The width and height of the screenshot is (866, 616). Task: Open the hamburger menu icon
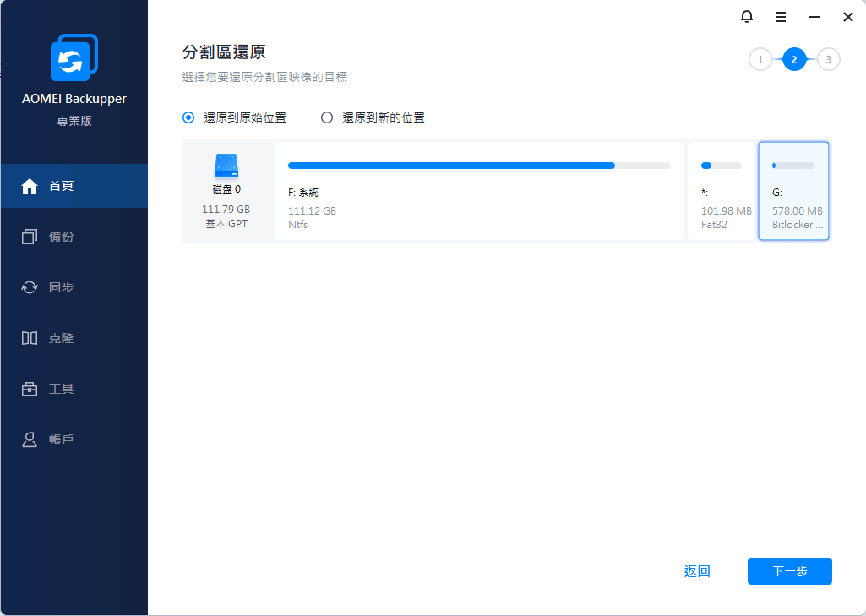coord(781,17)
